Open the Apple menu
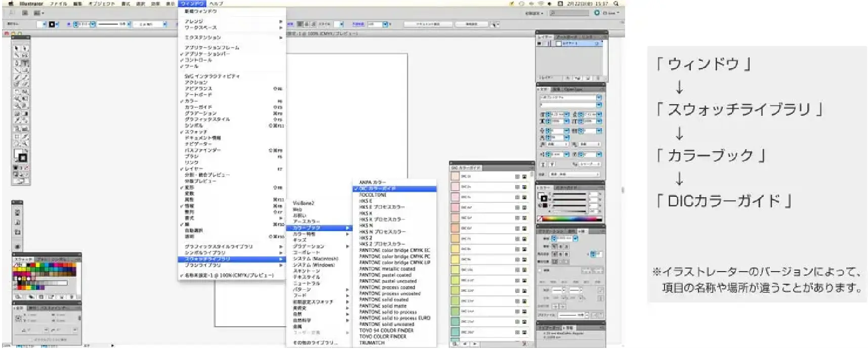 point(11,4)
